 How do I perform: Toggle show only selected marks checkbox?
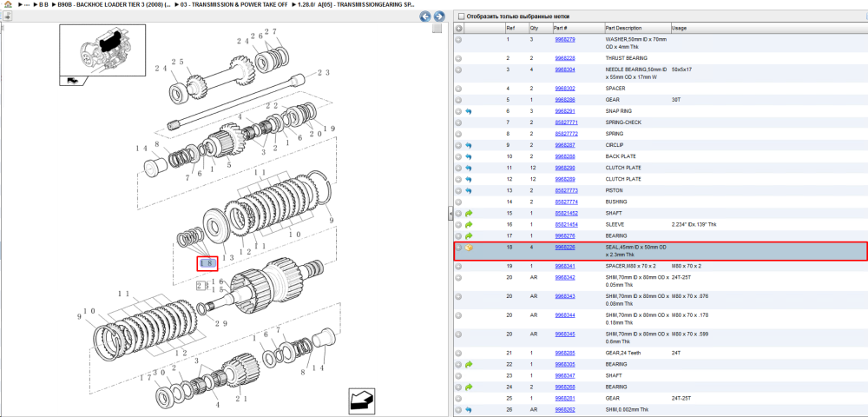(461, 17)
